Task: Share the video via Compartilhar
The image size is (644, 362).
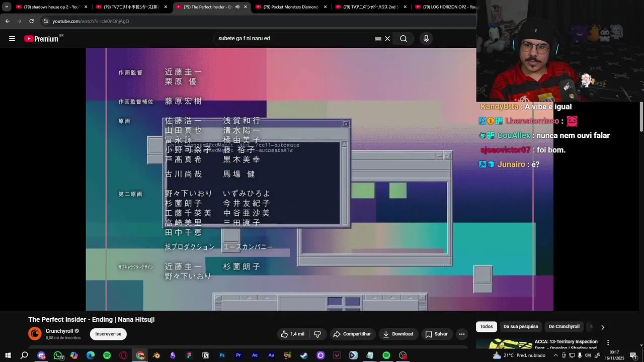Action: [352, 334]
